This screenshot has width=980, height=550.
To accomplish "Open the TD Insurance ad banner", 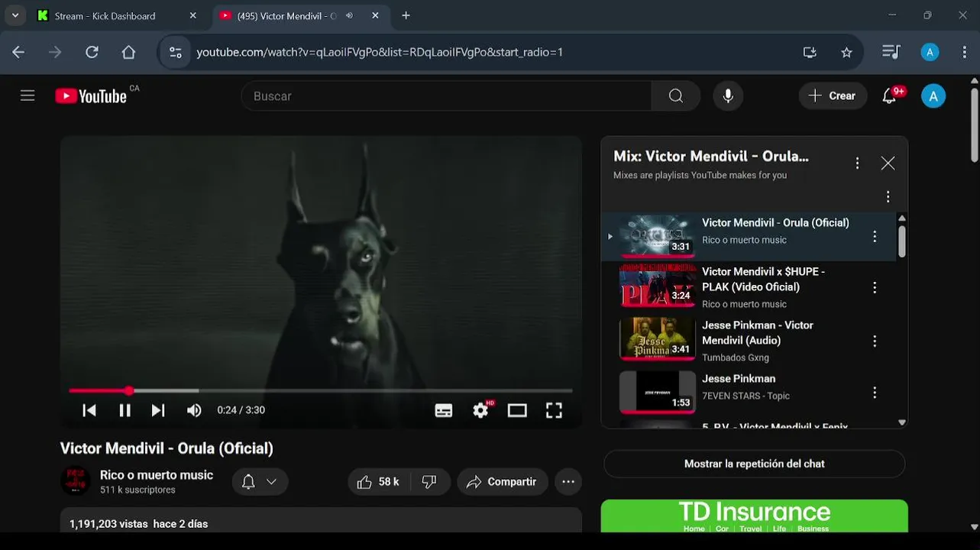I will click(x=754, y=516).
